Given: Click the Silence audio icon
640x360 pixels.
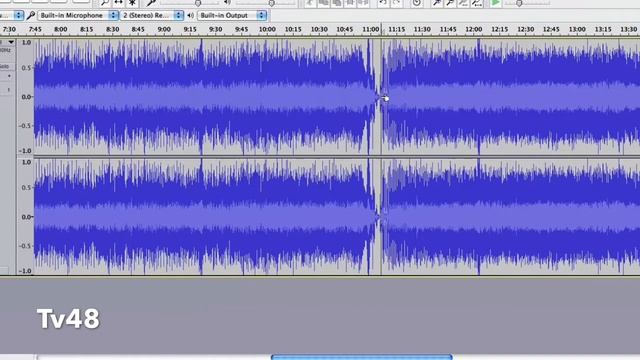Looking at the screenshot, I should (x=363, y=3).
